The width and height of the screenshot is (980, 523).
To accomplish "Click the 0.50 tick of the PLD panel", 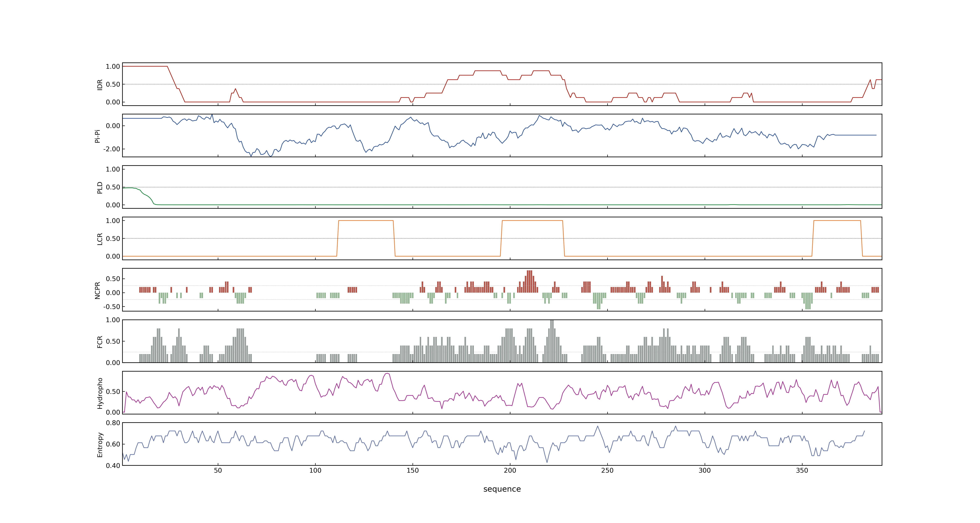I will [x=113, y=187].
